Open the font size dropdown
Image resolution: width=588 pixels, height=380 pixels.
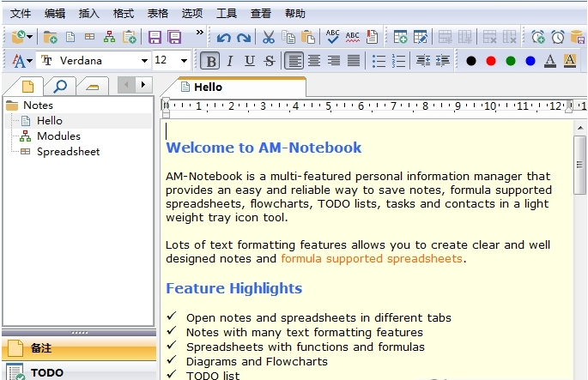click(184, 61)
